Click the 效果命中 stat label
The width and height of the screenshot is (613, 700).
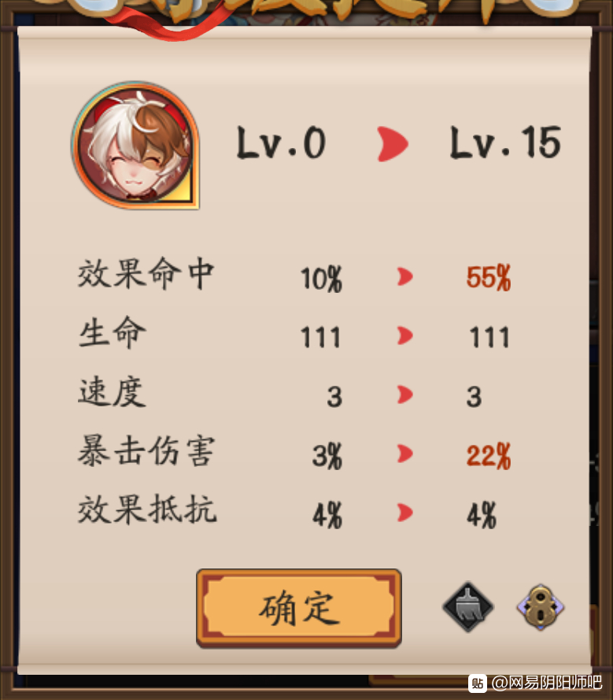click(146, 274)
